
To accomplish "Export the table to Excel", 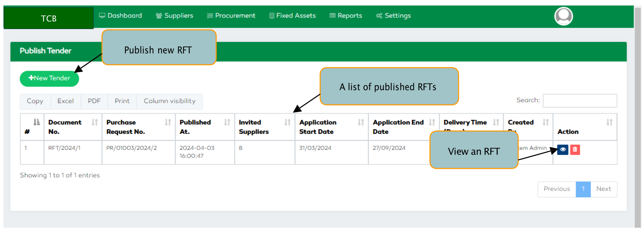I will (66, 101).
